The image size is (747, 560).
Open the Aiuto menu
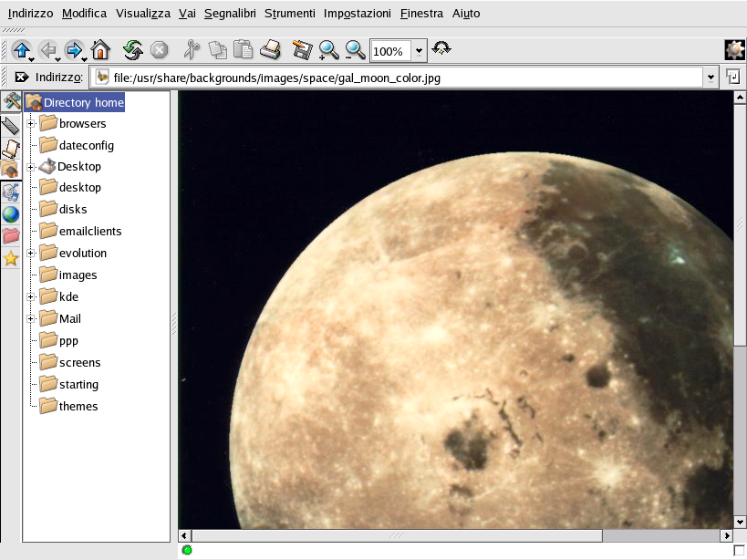pyautogui.click(x=466, y=14)
